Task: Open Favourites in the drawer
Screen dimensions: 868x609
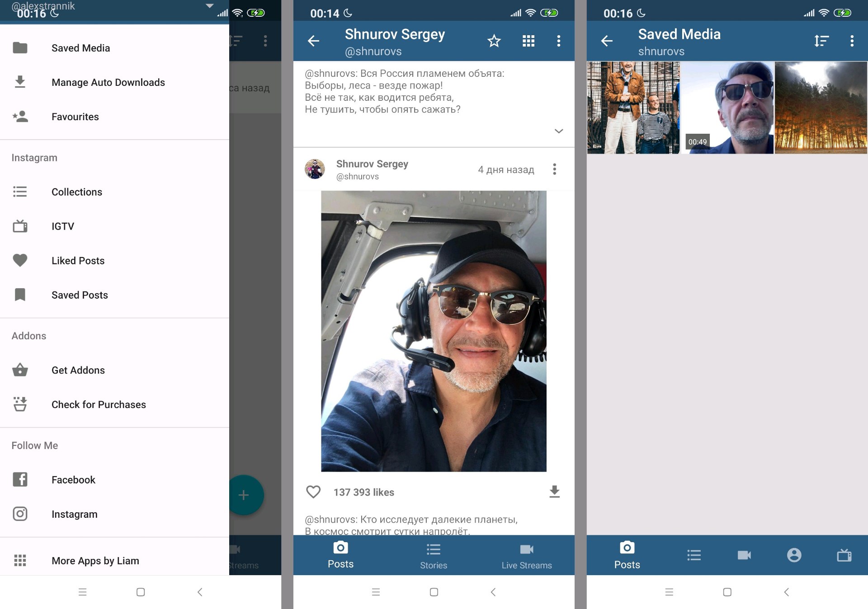Action: click(x=114, y=117)
